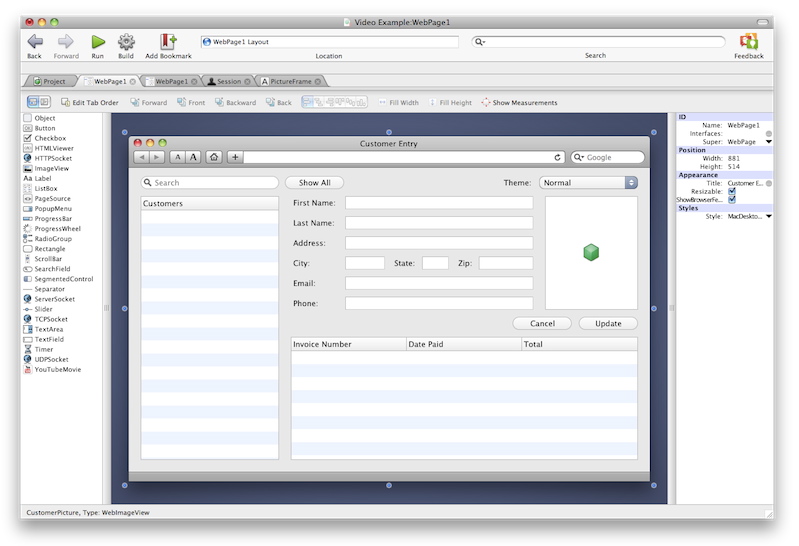Click the preview browser's home icon
The image size is (799, 546).
(214, 157)
